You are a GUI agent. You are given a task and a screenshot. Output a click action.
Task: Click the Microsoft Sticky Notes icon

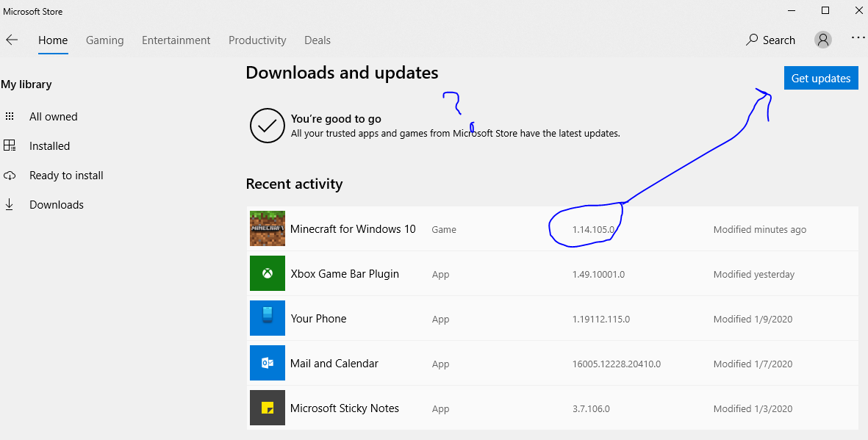pyautogui.click(x=267, y=408)
